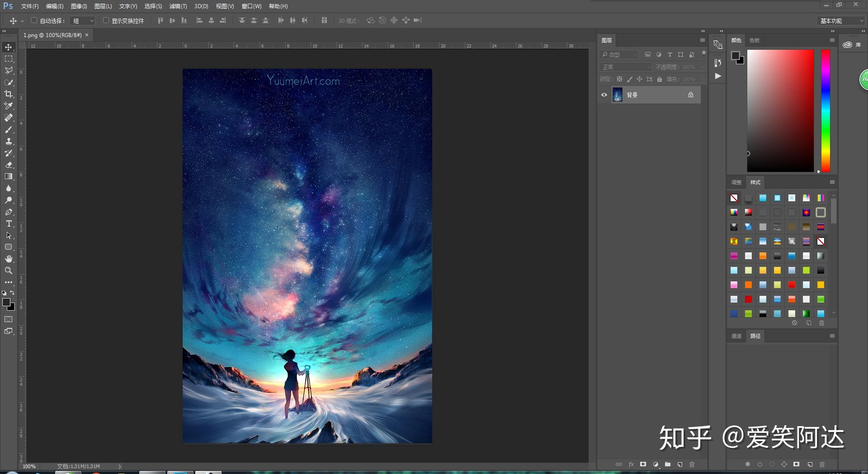Image resolution: width=868 pixels, height=474 pixels.
Task: Click the 100% zoom field in status bar
Action: (x=29, y=466)
